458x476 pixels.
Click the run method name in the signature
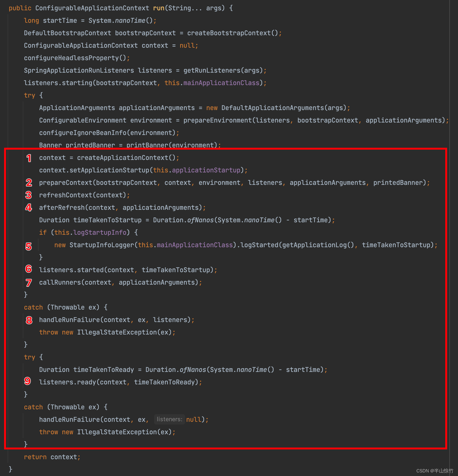click(159, 8)
